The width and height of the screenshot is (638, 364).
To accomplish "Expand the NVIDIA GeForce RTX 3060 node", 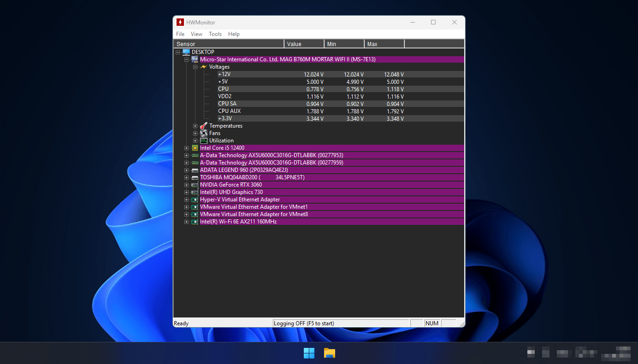I will point(186,185).
